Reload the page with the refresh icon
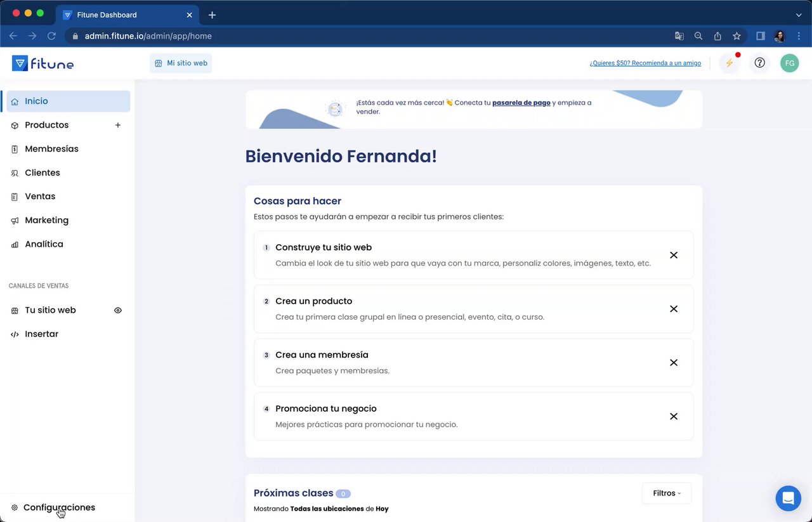The width and height of the screenshot is (812, 522). coord(52,36)
